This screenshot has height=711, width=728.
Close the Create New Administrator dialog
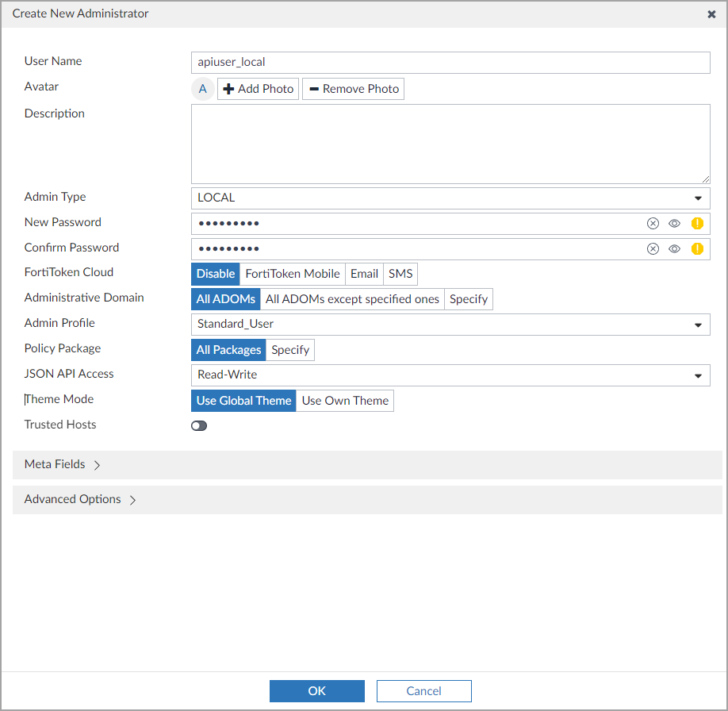(711, 14)
